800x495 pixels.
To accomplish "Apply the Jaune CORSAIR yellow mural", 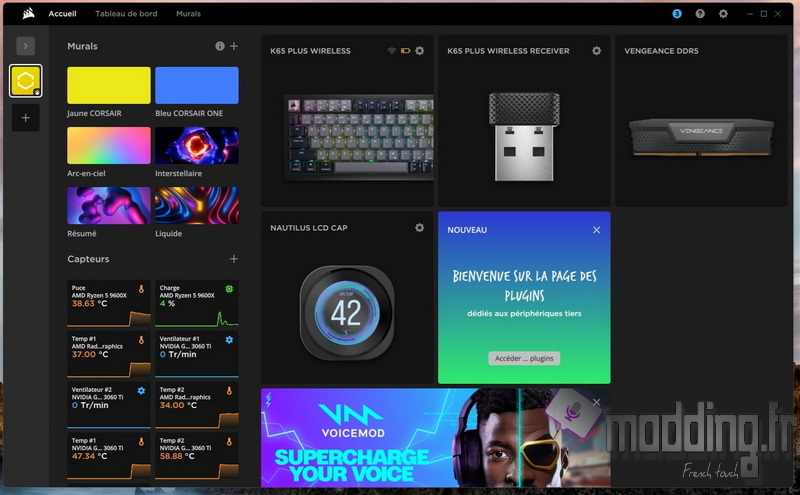I will [109, 86].
